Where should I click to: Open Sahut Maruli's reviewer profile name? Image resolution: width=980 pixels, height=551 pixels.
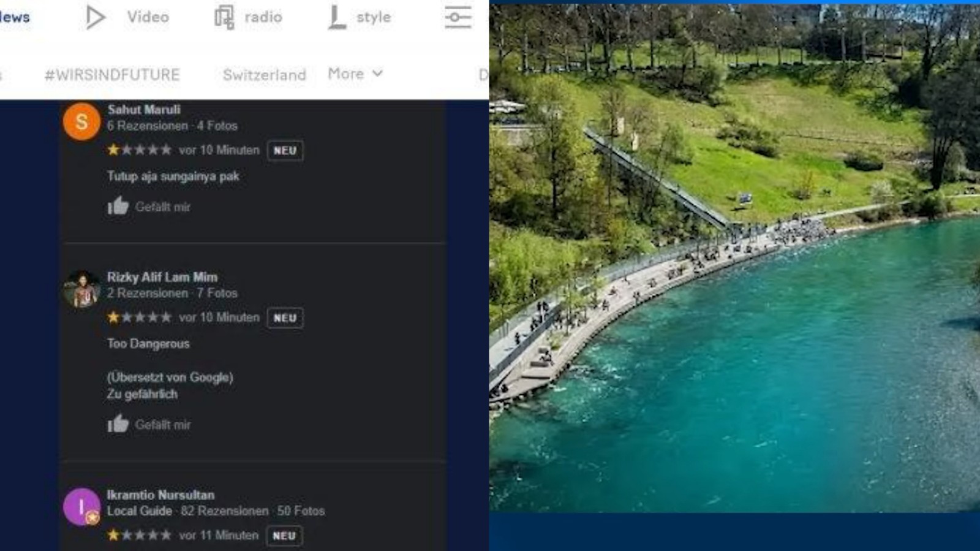coord(144,110)
